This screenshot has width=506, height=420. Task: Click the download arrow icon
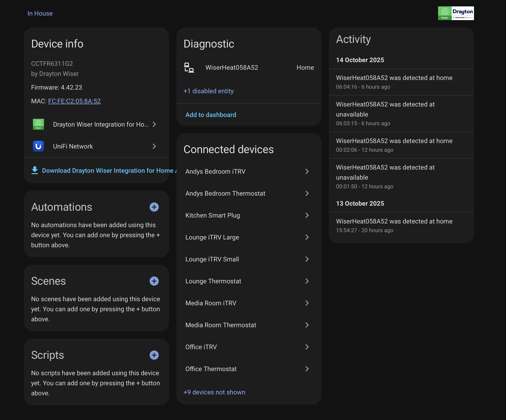click(x=35, y=170)
